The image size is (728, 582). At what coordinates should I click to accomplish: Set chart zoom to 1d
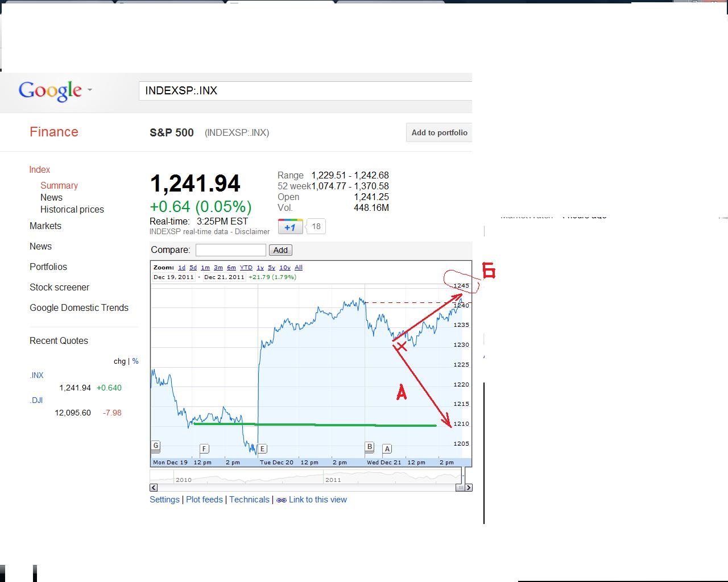[181, 267]
